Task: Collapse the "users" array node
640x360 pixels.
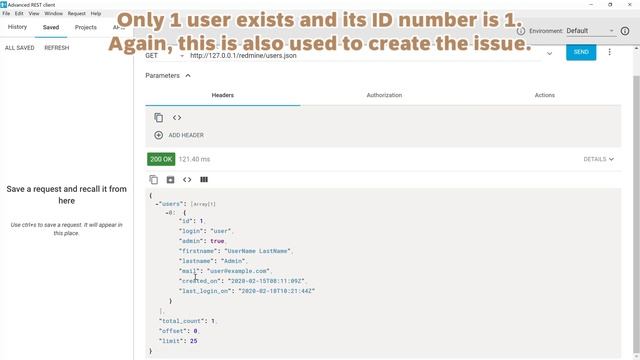Action: pos(156,204)
